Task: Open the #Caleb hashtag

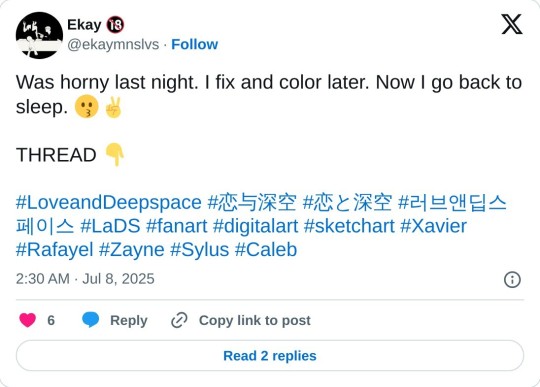Action: tap(266, 250)
